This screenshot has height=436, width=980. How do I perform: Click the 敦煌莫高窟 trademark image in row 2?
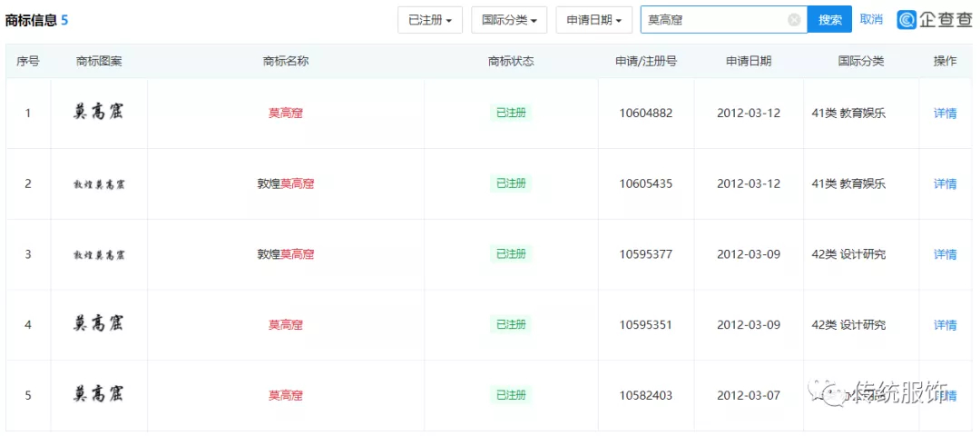[98, 184]
